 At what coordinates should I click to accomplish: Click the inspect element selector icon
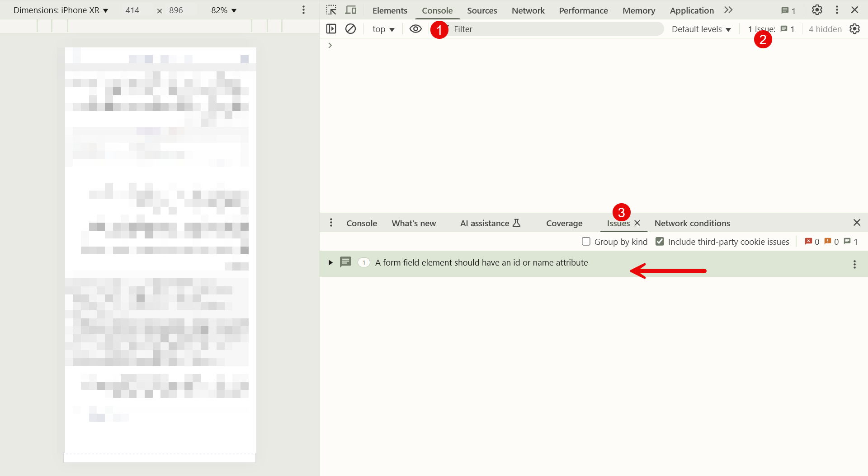click(331, 10)
